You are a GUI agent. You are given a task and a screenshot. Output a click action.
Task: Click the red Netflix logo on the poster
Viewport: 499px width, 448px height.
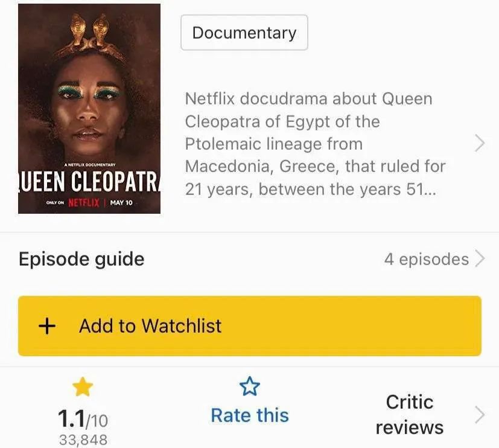84,202
